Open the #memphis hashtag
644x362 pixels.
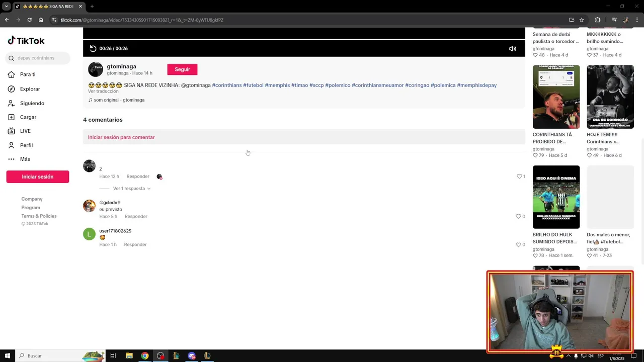(x=277, y=85)
